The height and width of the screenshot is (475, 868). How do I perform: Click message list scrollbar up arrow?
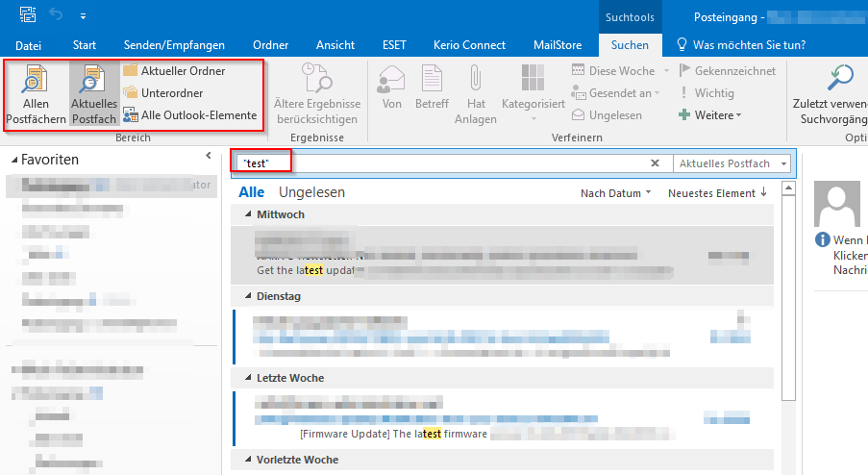[x=788, y=187]
